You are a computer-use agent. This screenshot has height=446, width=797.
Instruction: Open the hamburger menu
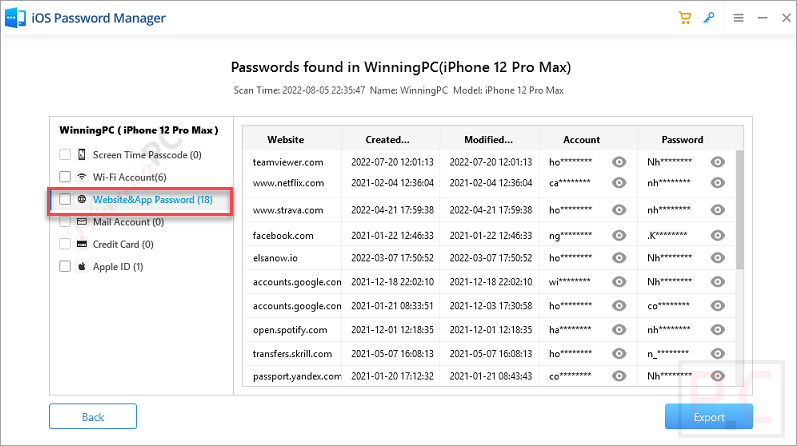739,18
